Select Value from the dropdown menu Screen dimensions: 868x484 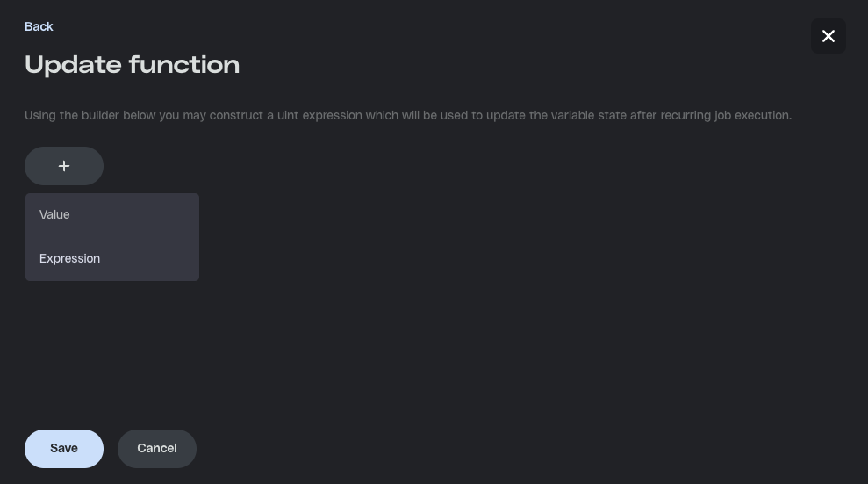click(x=54, y=214)
